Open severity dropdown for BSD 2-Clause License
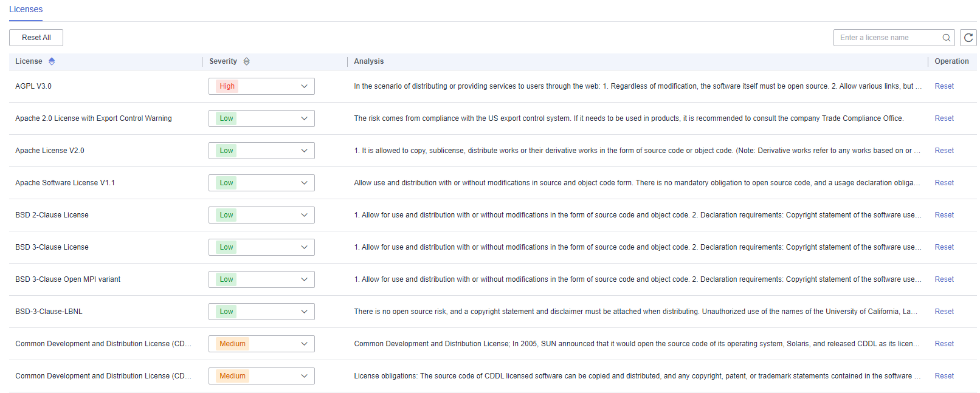This screenshot has height=393, width=980. tap(261, 215)
